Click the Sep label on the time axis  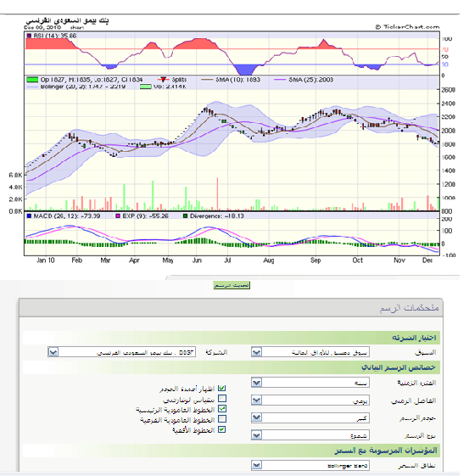(315, 260)
